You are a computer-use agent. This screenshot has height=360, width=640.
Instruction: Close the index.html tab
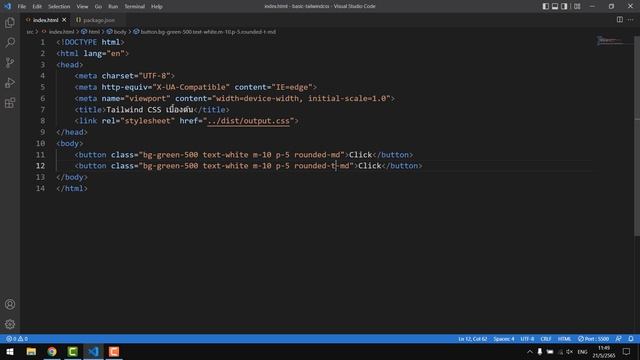coord(64,20)
